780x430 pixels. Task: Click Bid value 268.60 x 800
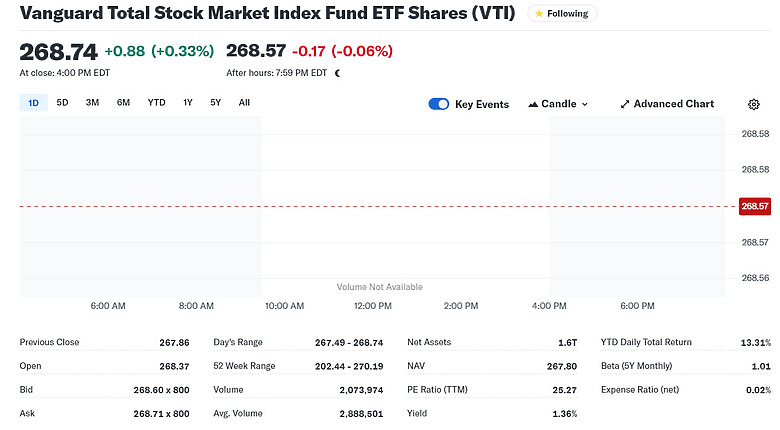pos(161,390)
